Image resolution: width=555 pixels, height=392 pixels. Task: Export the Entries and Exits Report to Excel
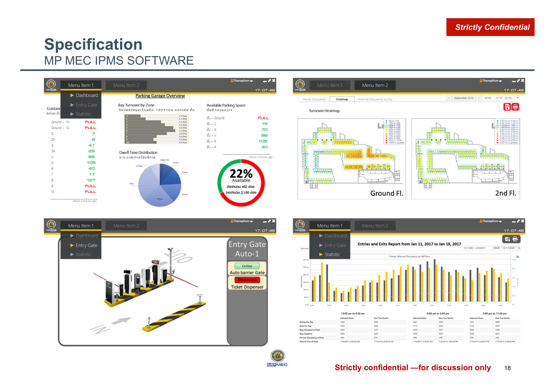point(507,239)
